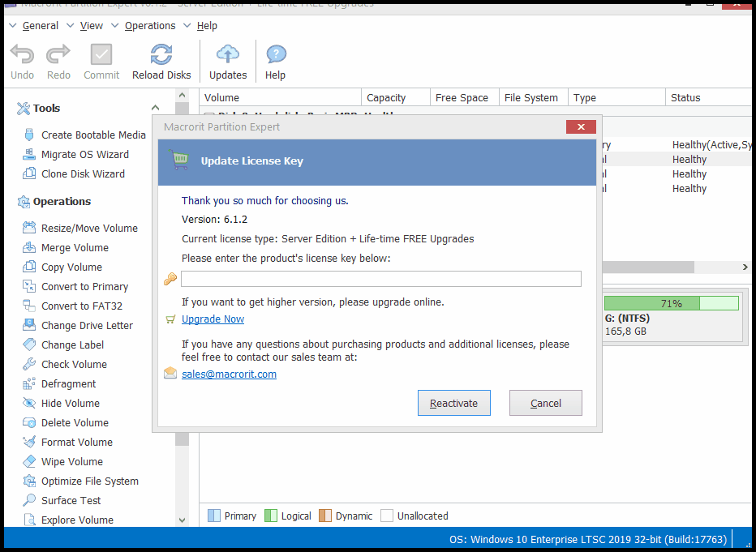The height and width of the screenshot is (552, 756).
Task: Choose Convert to FAT32 operation
Action: (x=73, y=306)
